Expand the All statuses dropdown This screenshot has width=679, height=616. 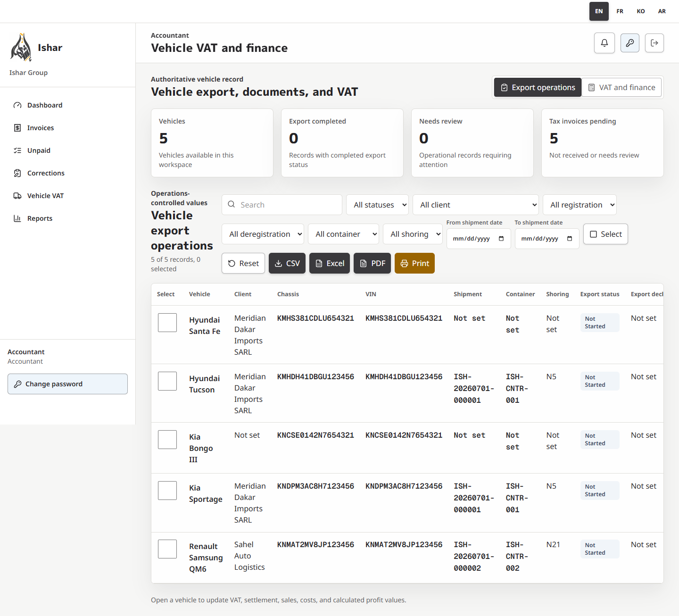378,205
